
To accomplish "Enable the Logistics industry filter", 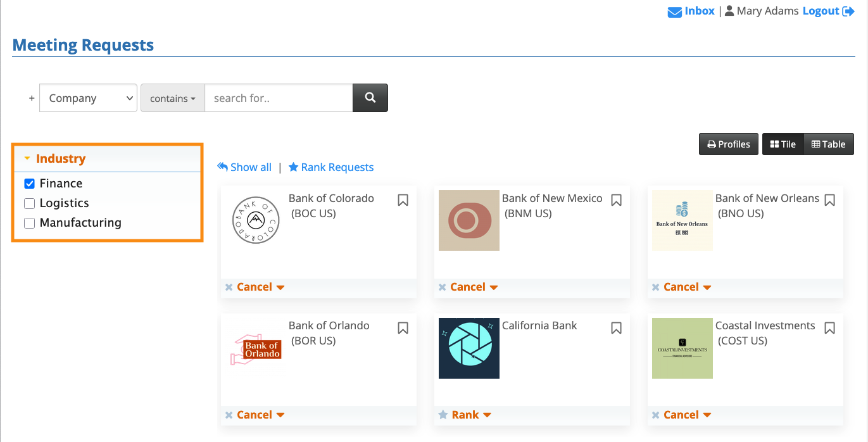I will point(29,203).
